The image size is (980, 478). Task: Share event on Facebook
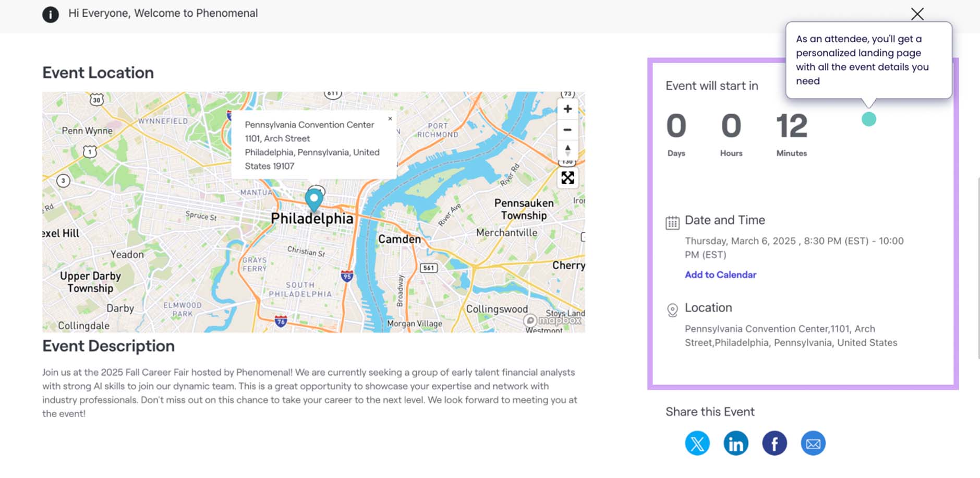[x=775, y=444]
